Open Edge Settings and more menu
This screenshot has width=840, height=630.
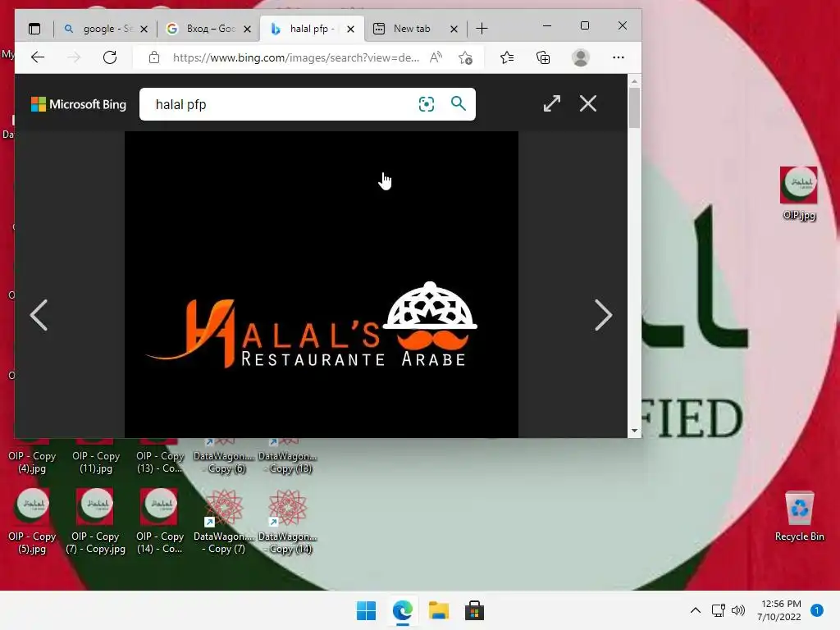(619, 57)
